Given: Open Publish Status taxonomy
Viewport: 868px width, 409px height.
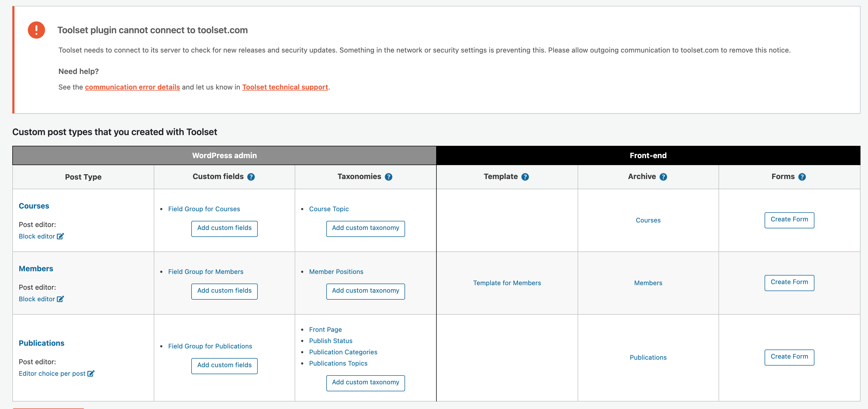Looking at the screenshot, I should [x=331, y=341].
